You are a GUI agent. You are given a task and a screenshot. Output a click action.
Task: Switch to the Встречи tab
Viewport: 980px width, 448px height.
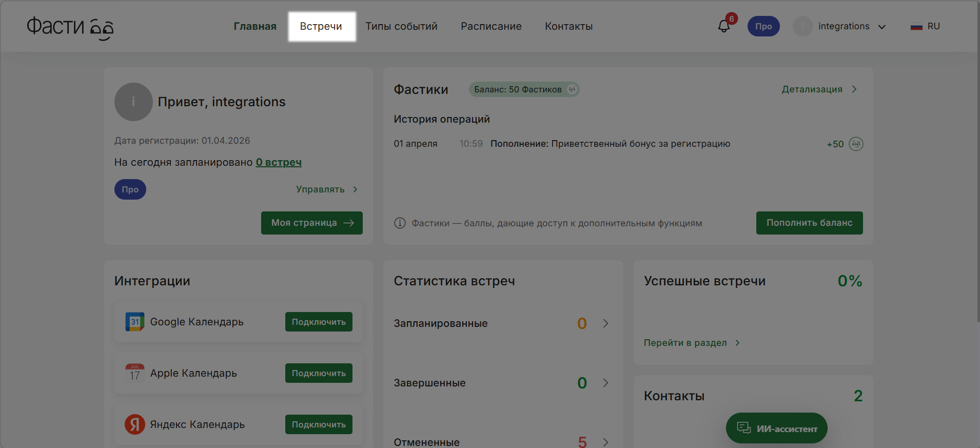click(x=321, y=26)
